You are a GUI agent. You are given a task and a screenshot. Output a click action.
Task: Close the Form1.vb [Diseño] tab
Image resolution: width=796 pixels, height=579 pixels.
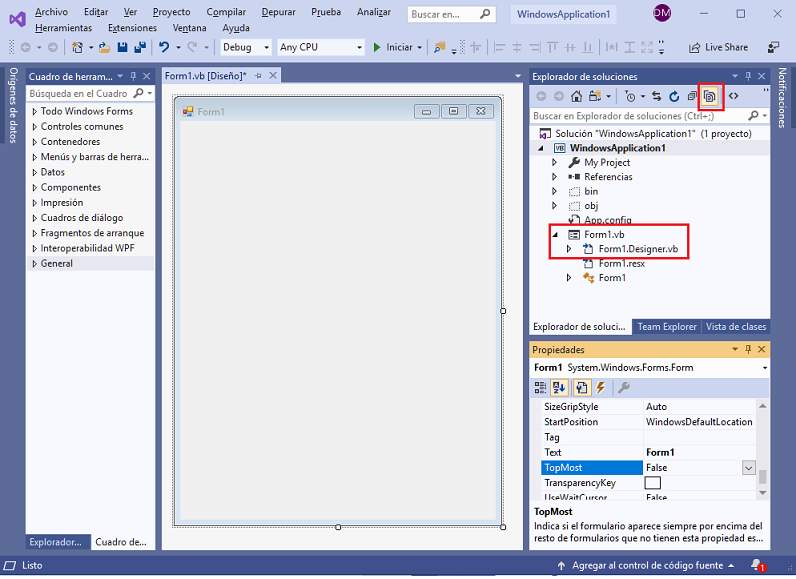[273, 76]
